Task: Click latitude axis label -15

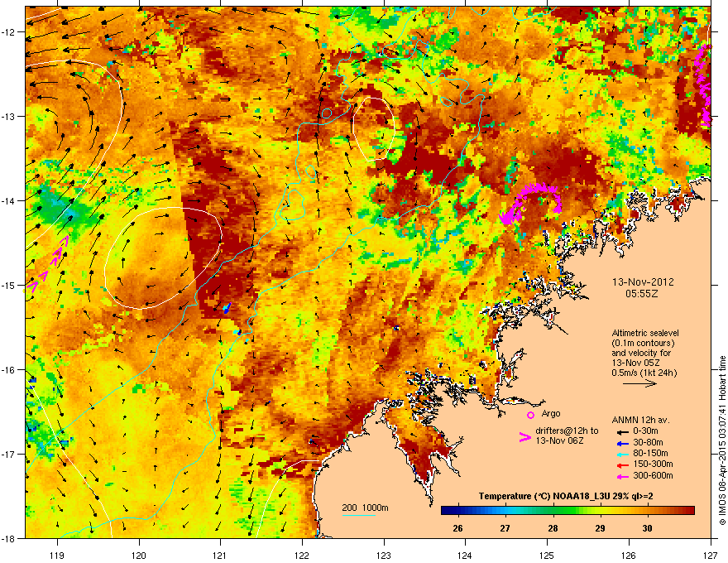Action: click(9, 285)
